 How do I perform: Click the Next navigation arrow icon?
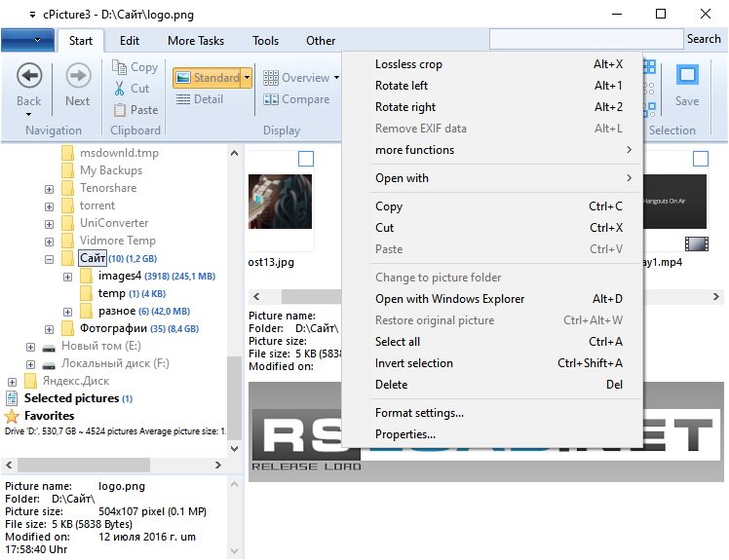click(78, 75)
